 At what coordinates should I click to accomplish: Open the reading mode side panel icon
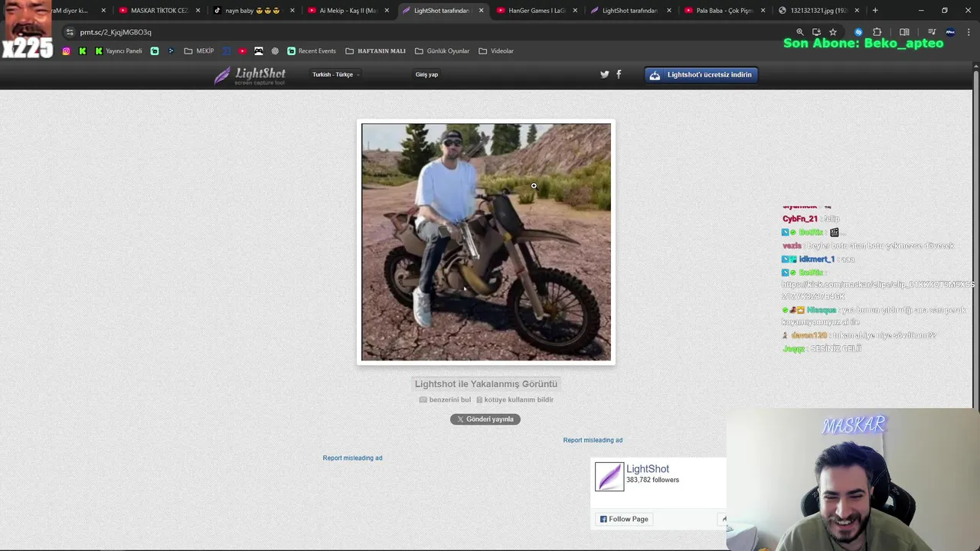point(904,32)
